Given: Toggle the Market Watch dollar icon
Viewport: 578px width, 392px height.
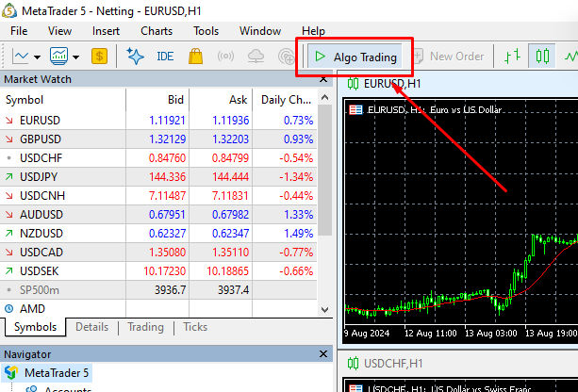Looking at the screenshot, I should [99, 57].
